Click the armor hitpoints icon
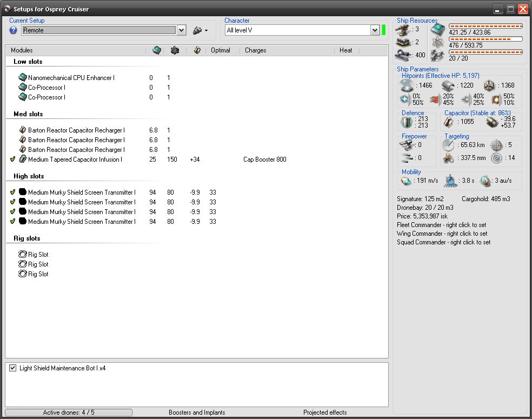532x419 pixels. pos(449,86)
